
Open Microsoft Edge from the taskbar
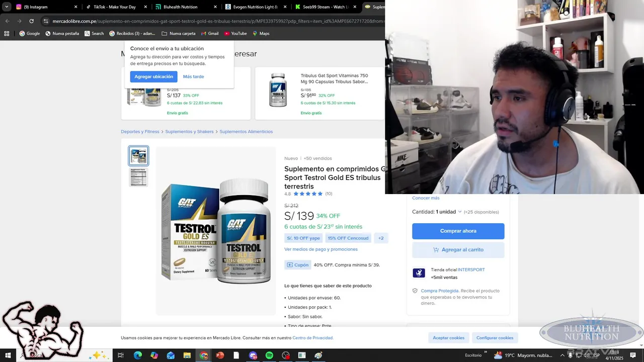coord(137,355)
